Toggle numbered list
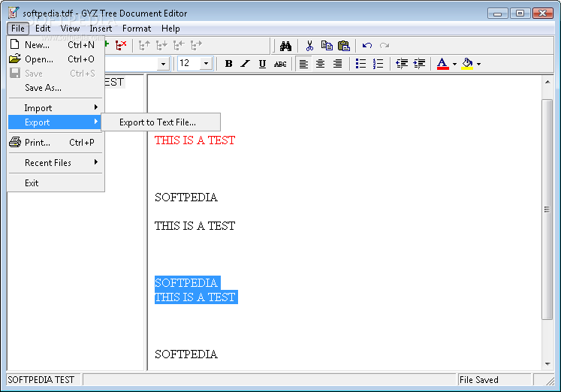Image resolution: width=561 pixels, height=392 pixels. tap(378, 64)
